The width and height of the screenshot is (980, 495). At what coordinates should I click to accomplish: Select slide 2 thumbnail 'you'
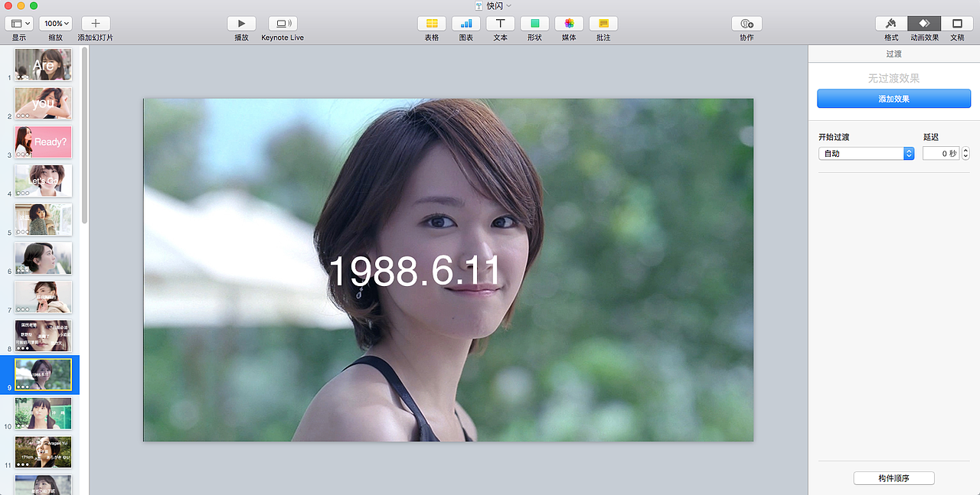coord(44,103)
